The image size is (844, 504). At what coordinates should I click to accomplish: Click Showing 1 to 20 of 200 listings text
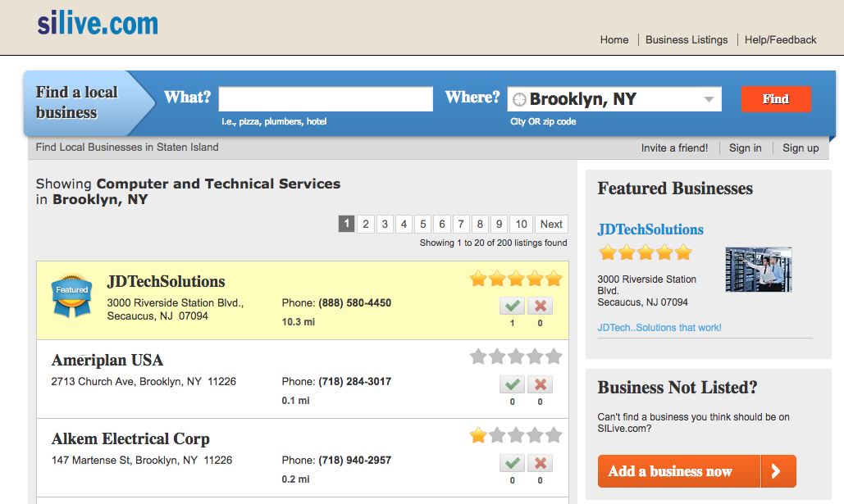[493, 243]
